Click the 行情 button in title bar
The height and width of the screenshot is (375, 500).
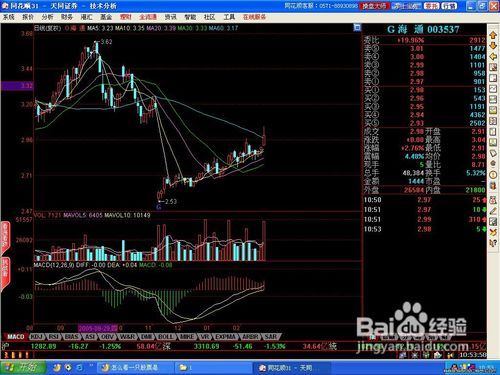449,6
